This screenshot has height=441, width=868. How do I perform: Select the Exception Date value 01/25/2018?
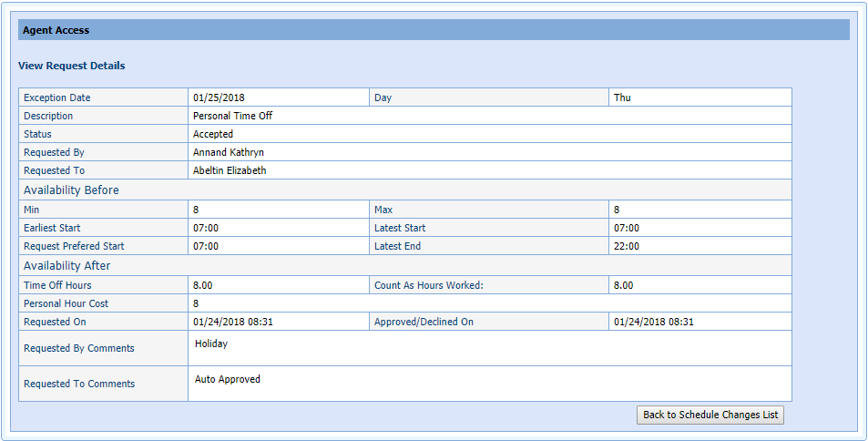click(x=220, y=97)
